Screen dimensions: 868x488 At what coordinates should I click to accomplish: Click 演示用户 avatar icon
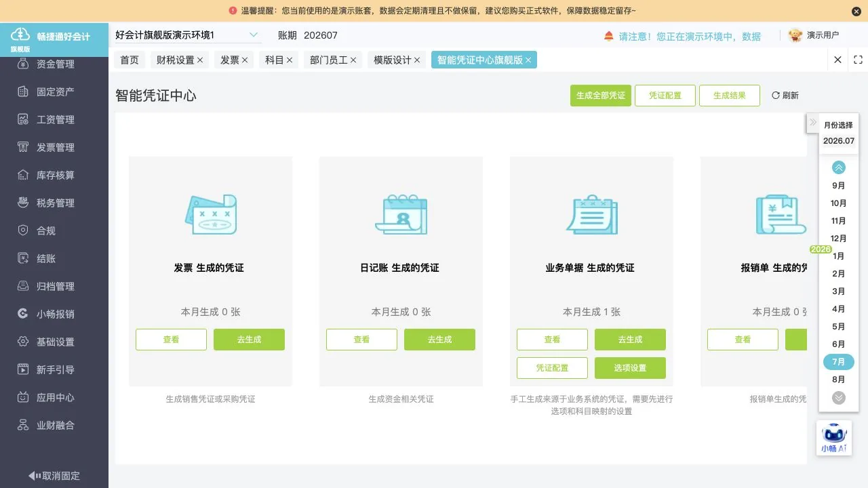pyautogui.click(x=795, y=35)
